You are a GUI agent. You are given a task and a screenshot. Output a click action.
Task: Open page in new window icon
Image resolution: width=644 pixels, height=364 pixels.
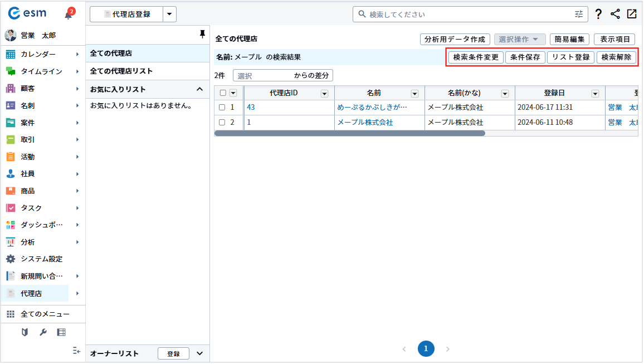pyautogui.click(x=632, y=14)
